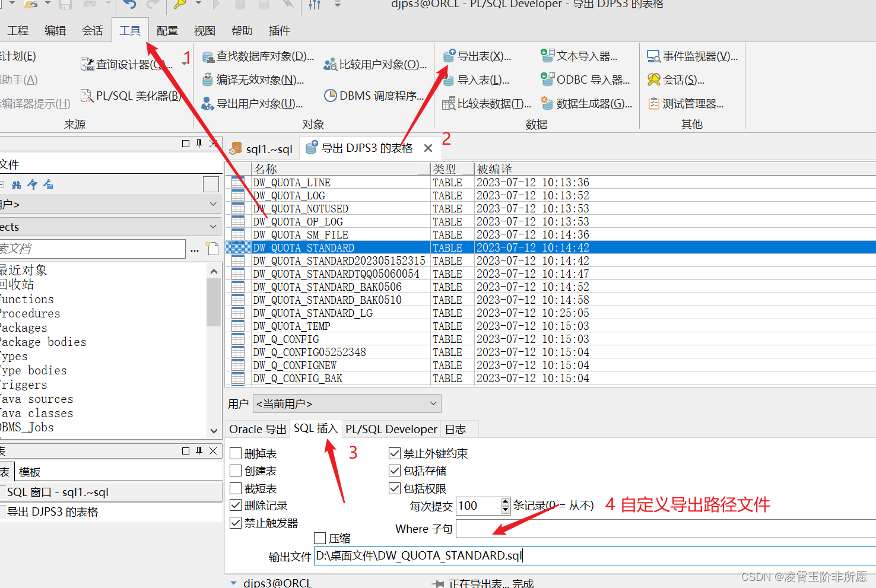Expand the 用户 <当前用户> dropdown
876x588 pixels.
[x=433, y=403]
